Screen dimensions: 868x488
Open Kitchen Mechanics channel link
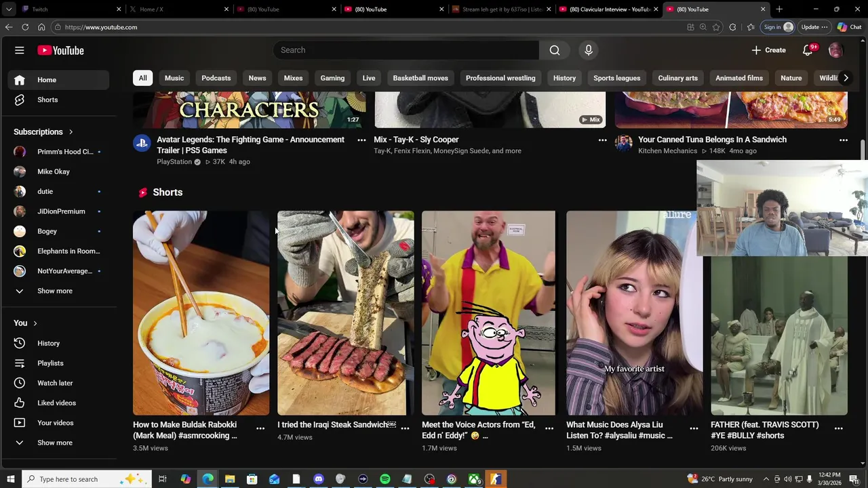[667, 151]
